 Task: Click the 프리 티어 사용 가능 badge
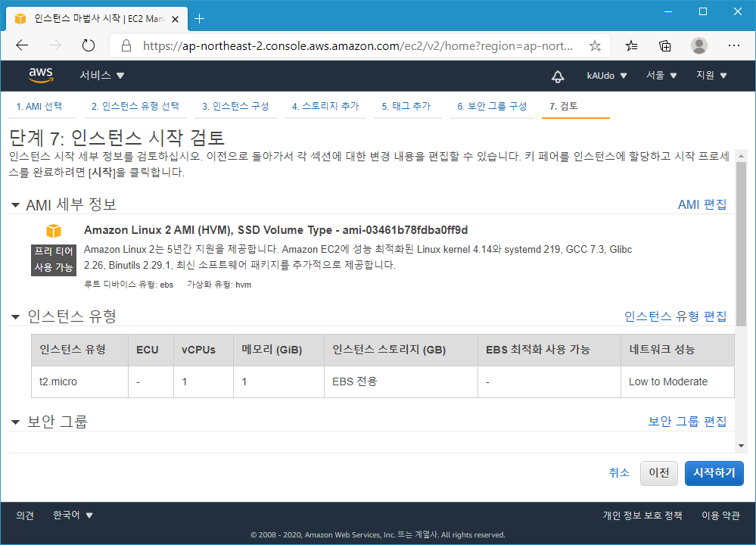click(x=54, y=260)
